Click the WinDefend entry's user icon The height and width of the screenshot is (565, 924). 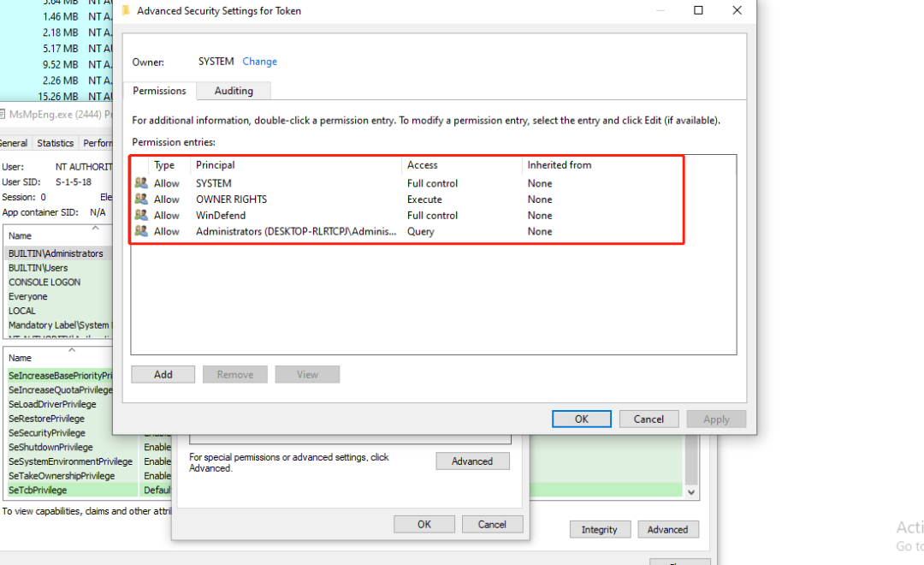pyautogui.click(x=141, y=215)
